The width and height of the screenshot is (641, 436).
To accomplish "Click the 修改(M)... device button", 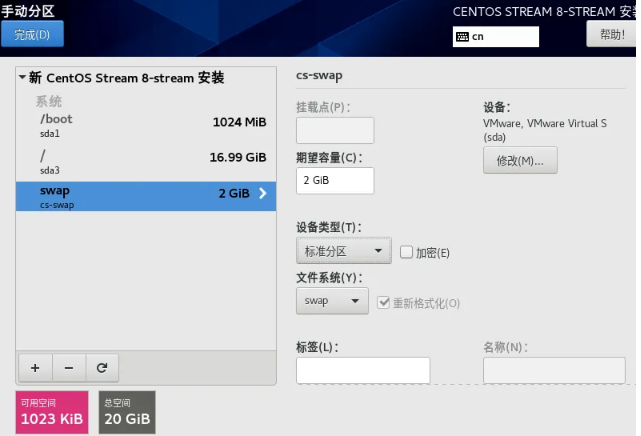I will (519, 161).
